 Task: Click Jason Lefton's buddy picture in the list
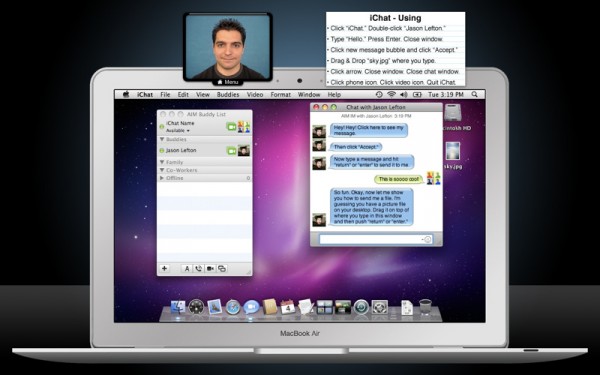244,151
